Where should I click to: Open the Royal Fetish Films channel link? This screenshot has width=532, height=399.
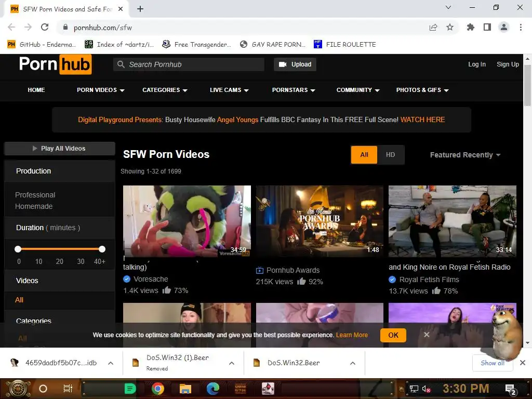pos(429,280)
